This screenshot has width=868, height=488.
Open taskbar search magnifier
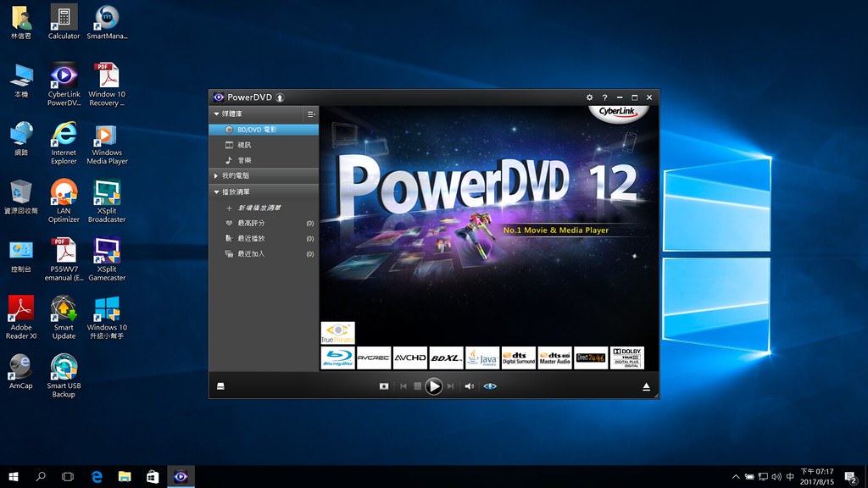point(41,477)
